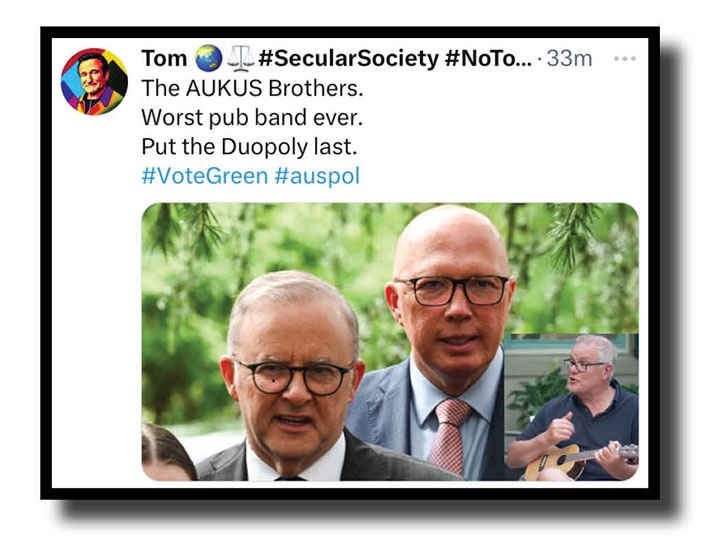Open the #VoteGreen hashtag

tap(205, 175)
